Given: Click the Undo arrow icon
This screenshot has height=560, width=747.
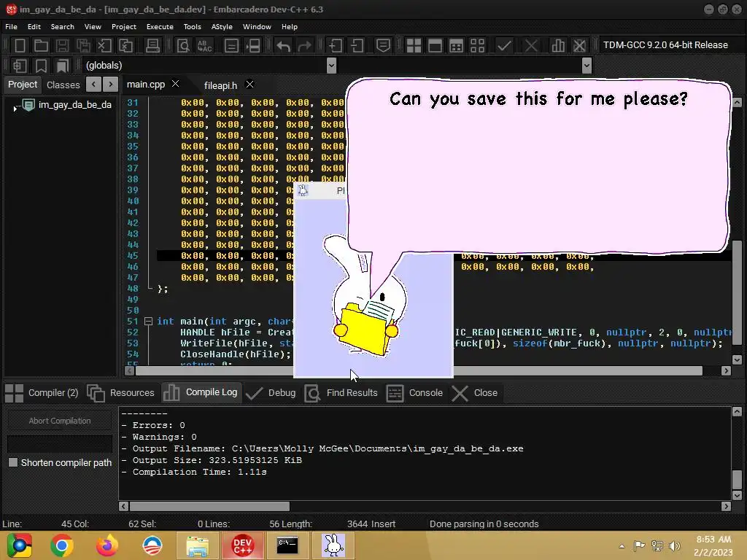Looking at the screenshot, I should [x=284, y=46].
